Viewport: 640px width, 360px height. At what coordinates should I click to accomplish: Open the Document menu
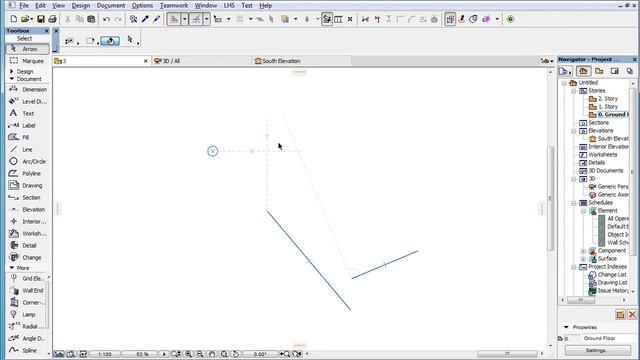click(x=111, y=6)
